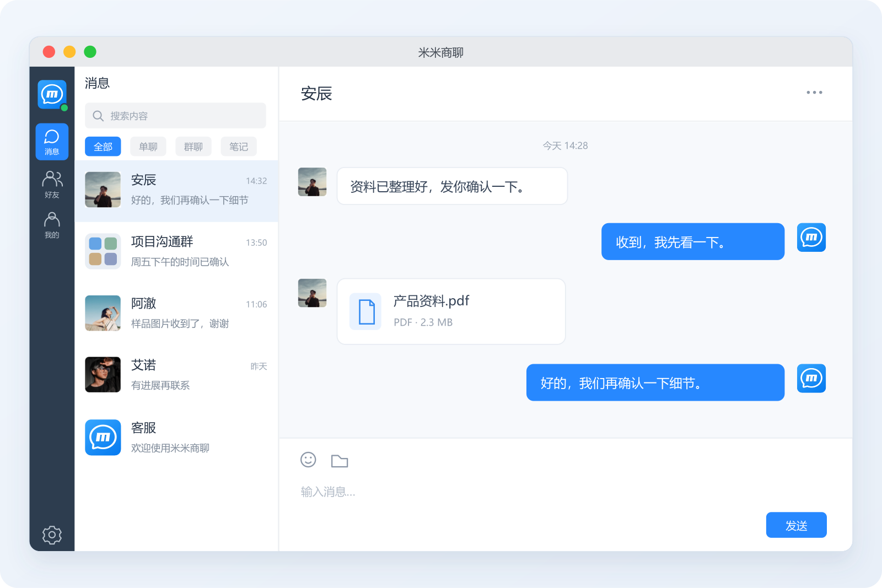Click 阿澈's avatar in chat list
Screen dimensions: 882x588
pos(103,313)
